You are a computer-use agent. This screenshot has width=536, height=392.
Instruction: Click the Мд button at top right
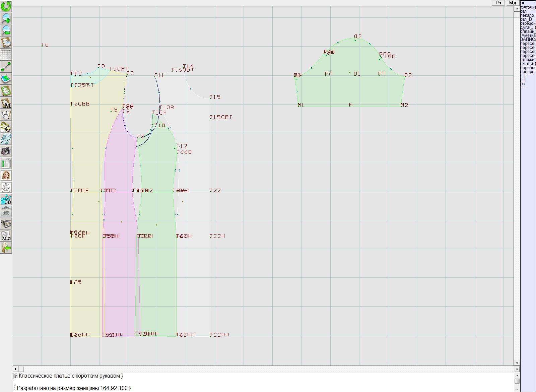(x=513, y=3)
